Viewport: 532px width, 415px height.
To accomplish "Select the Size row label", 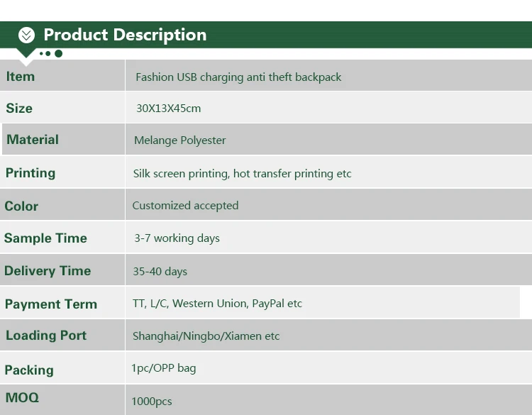I will pyautogui.click(x=19, y=109).
